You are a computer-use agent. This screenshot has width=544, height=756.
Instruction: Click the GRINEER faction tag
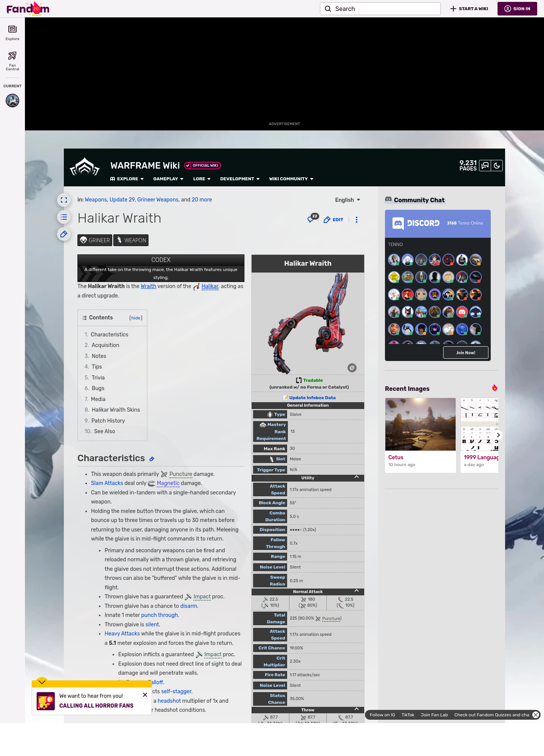[x=95, y=240]
